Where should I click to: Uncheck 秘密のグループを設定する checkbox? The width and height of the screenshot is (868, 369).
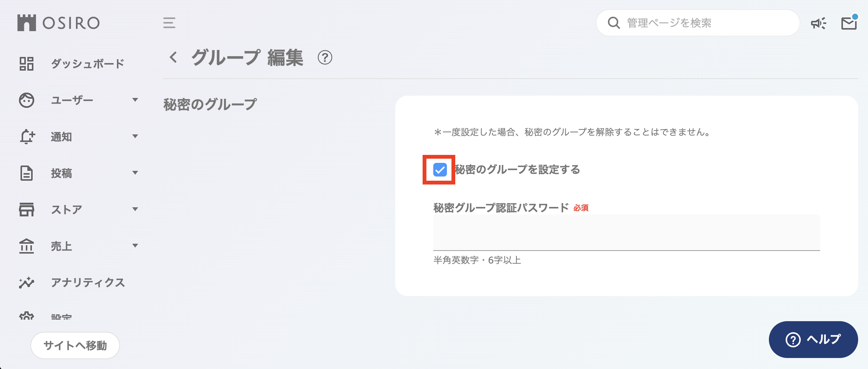(x=440, y=170)
